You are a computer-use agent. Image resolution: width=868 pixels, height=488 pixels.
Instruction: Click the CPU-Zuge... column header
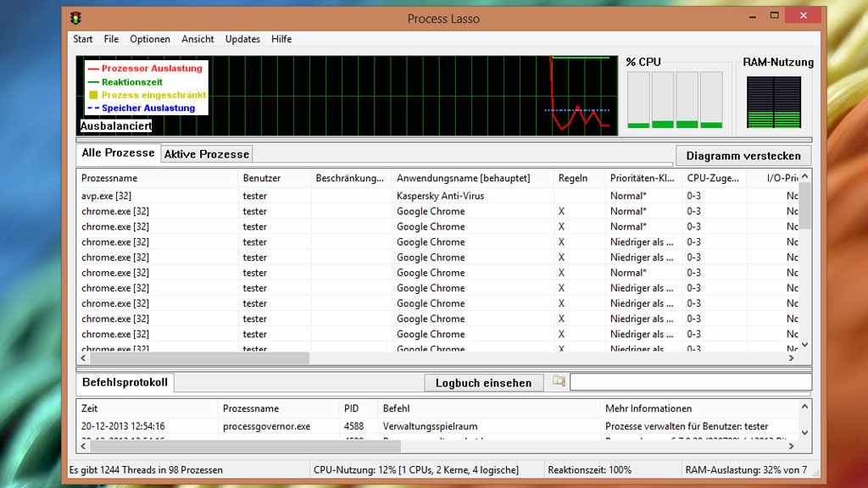click(714, 178)
